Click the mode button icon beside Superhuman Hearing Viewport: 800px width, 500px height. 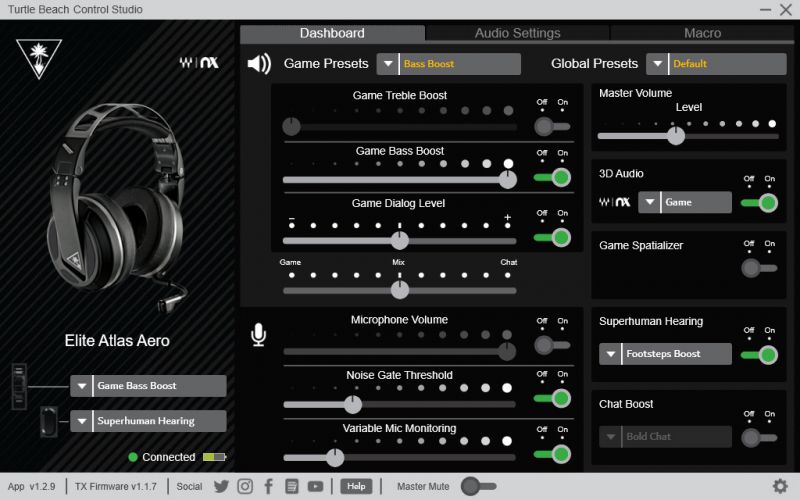click(x=49, y=421)
